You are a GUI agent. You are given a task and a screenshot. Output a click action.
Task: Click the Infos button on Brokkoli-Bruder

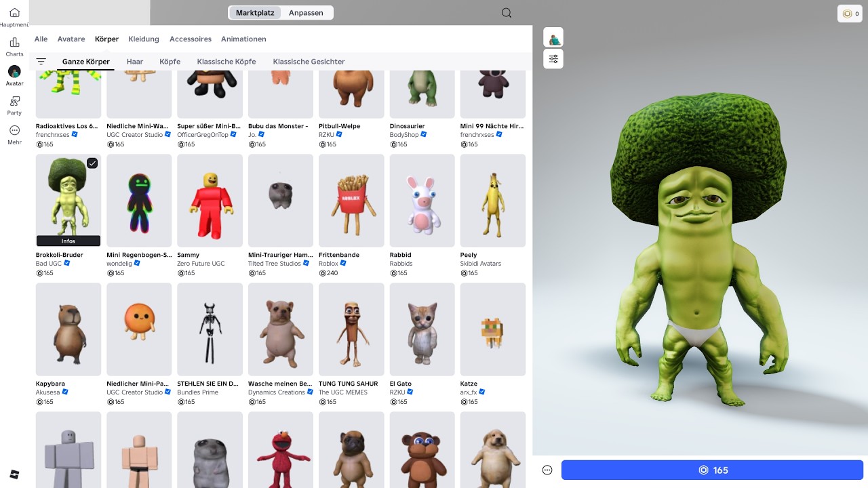[x=68, y=241]
